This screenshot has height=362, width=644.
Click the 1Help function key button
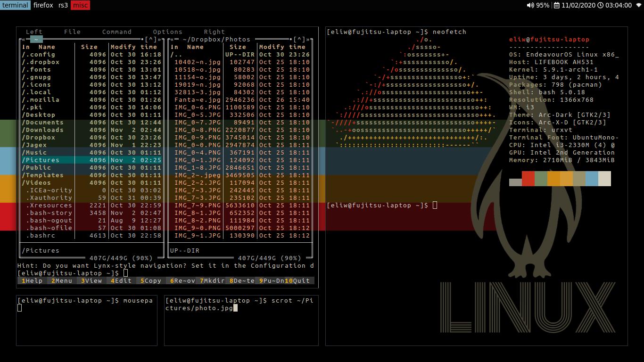pyautogui.click(x=32, y=280)
